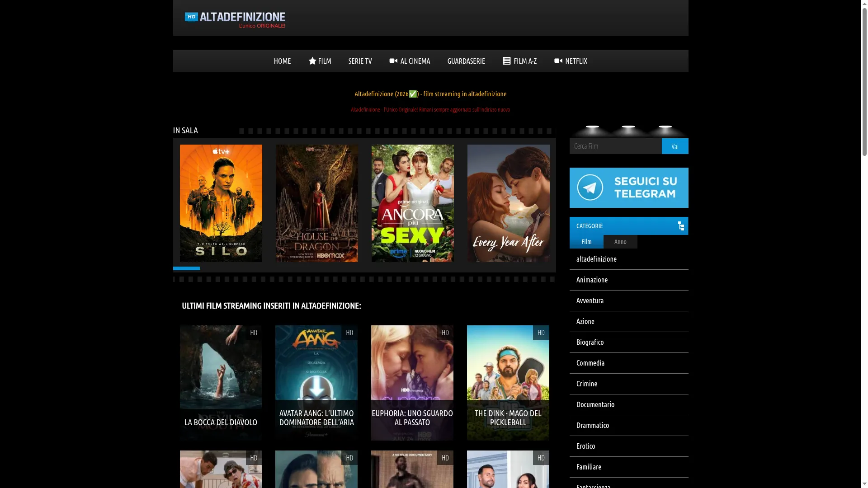This screenshot has width=868, height=488.
Task: Open the Every Year After poster
Action: [509, 203]
